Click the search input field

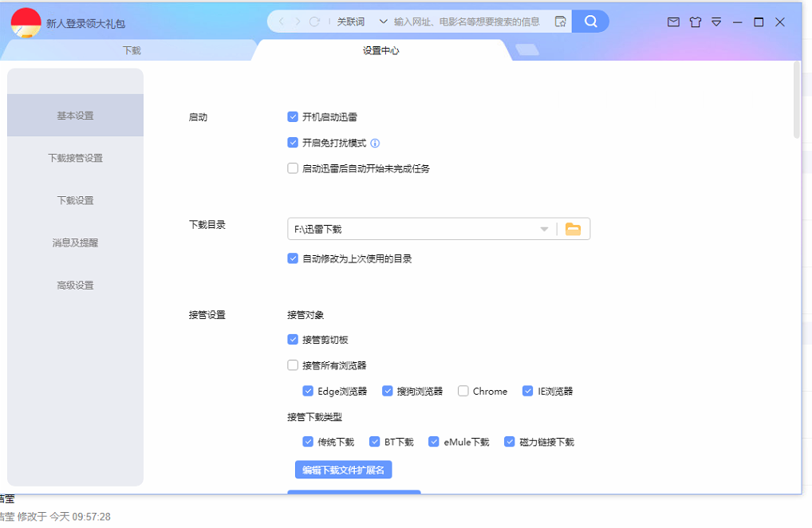click(x=467, y=22)
